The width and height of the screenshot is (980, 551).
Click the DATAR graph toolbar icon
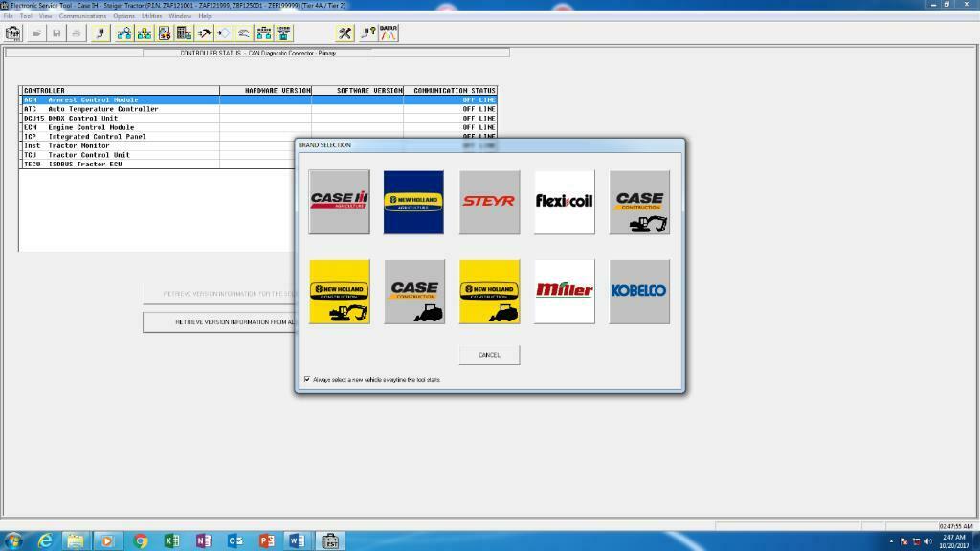[x=389, y=33]
